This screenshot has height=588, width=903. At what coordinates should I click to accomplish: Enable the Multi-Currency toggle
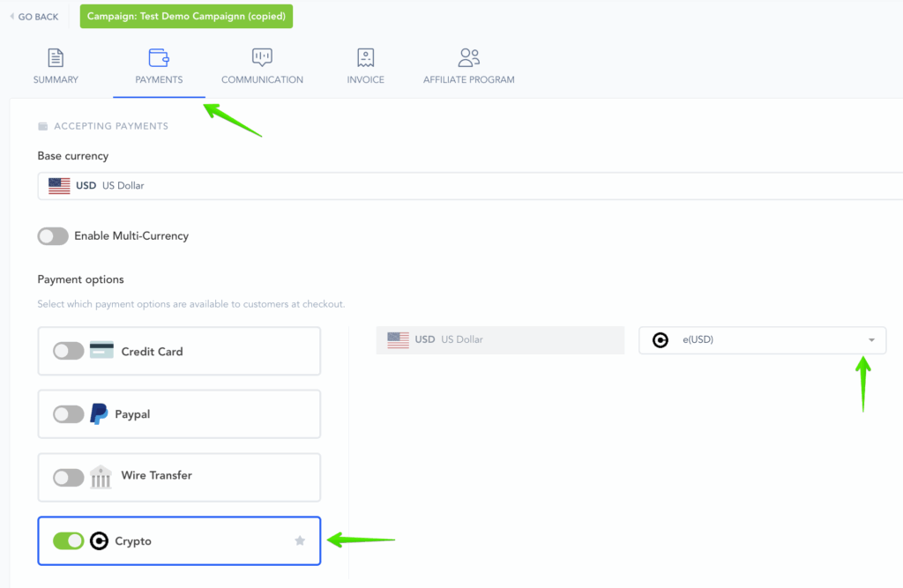coord(53,236)
